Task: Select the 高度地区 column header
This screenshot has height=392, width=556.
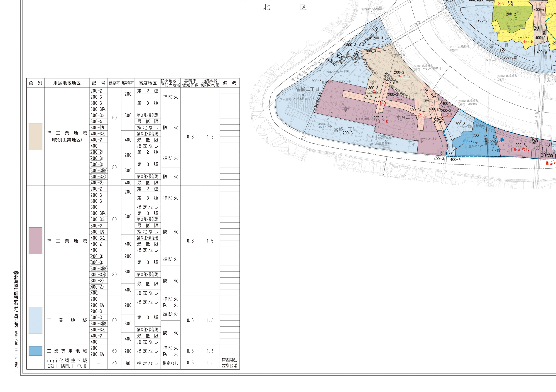Action: pyautogui.click(x=147, y=83)
